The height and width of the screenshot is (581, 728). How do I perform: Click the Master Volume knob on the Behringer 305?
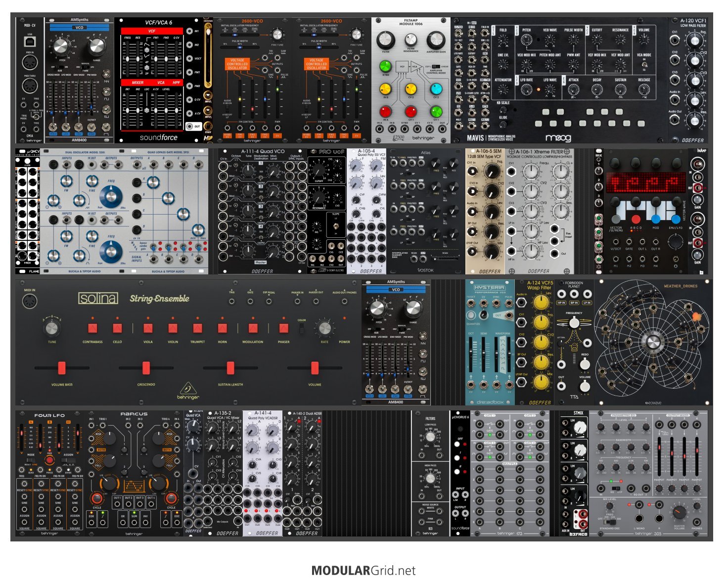click(680, 512)
